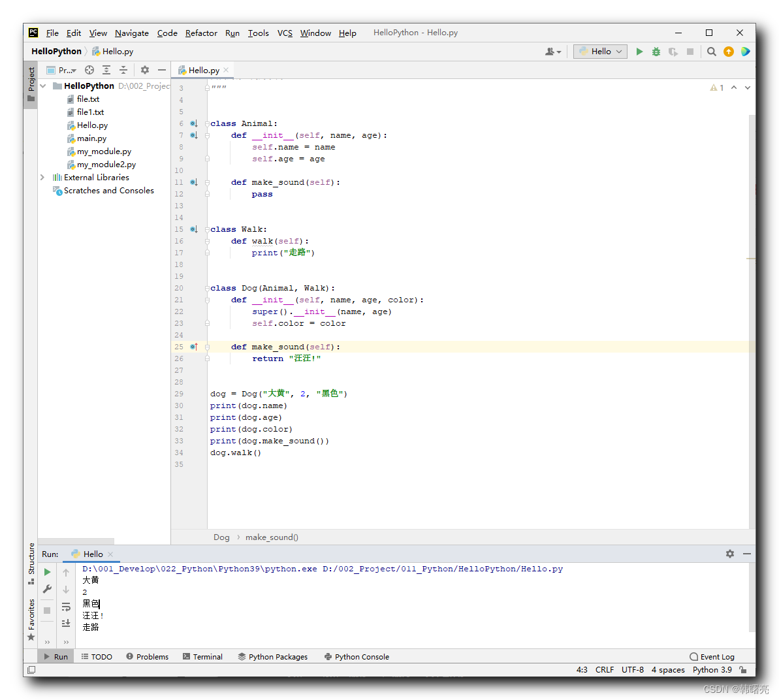The width and height of the screenshot is (779, 700).
Task: Open the Hello run configuration dropdown
Action: (x=601, y=52)
